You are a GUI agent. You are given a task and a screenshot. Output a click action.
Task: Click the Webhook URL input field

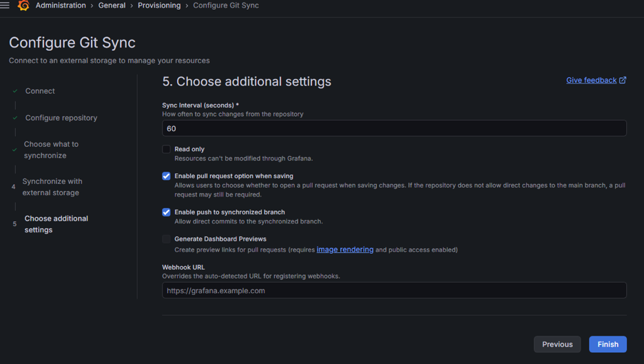coord(394,290)
